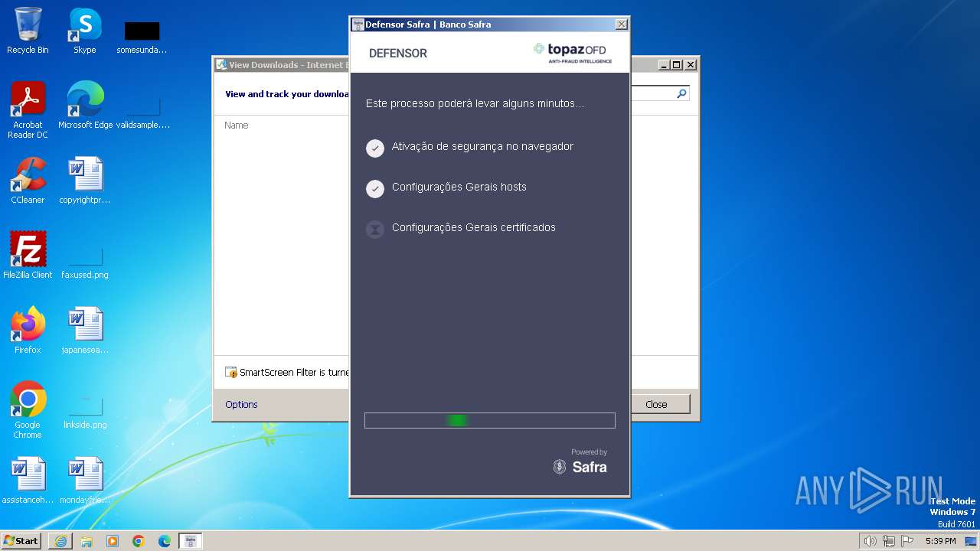Click 'Ativação de segurança no navegador' text
Screen dimensions: 980x551
point(482,146)
